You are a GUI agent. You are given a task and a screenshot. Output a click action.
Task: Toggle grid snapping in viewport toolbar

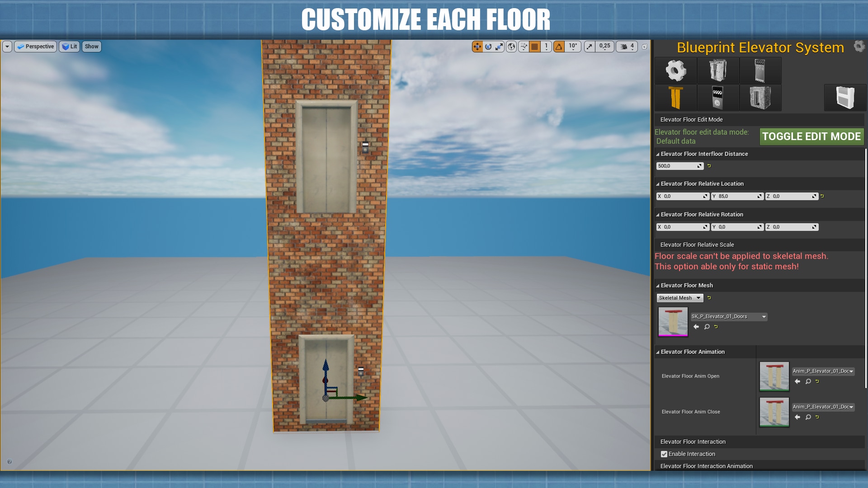click(535, 47)
